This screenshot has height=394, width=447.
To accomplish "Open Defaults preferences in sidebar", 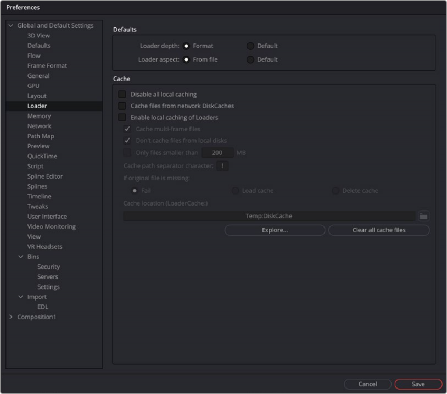I will coord(39,46).
